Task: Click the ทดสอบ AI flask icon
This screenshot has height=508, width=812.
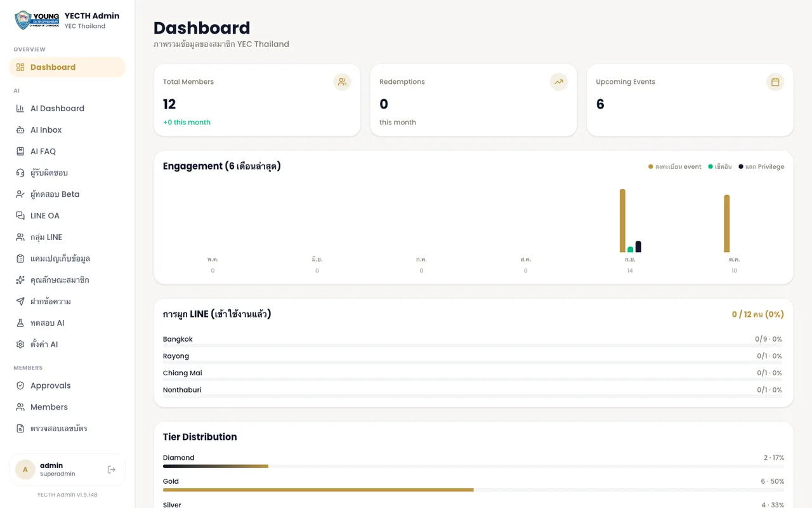Action: [x=20, y=323]
